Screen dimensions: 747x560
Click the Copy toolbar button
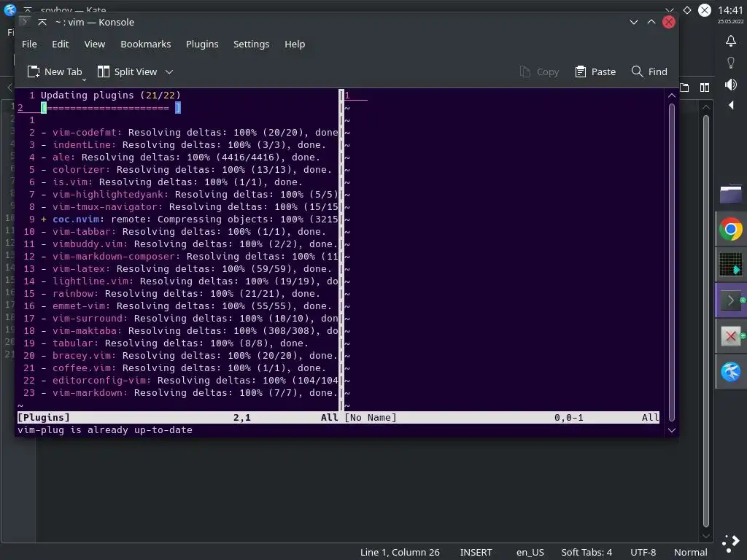[539, 72]
